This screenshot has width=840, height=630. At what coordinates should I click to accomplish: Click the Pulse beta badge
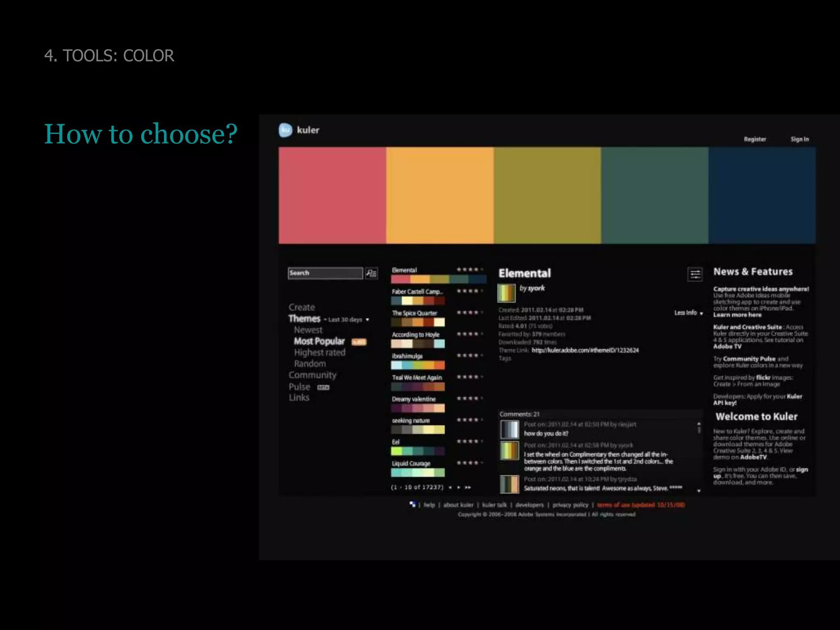pyautogui.click(x=323, y=387)
